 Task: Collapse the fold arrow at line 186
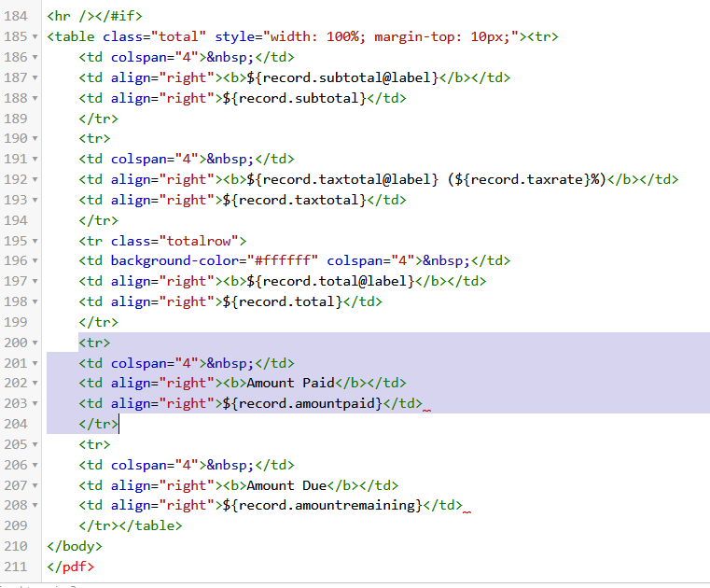coord(35,58)
